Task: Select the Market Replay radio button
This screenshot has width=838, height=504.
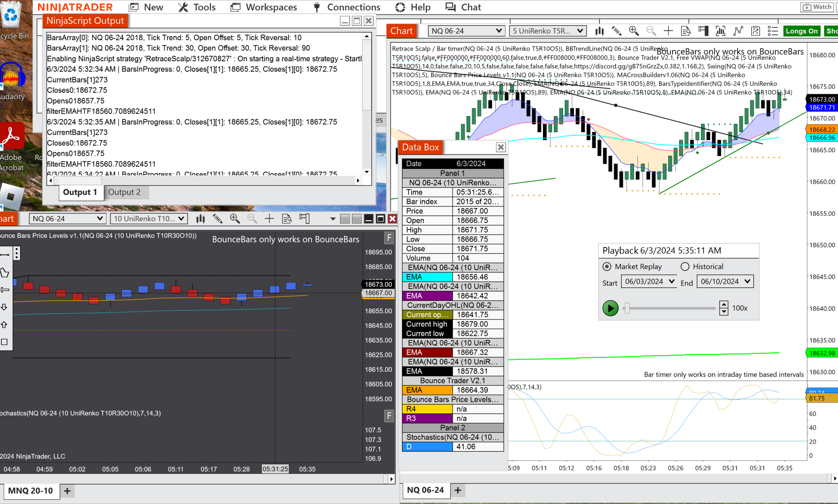Action: [607, 267]
